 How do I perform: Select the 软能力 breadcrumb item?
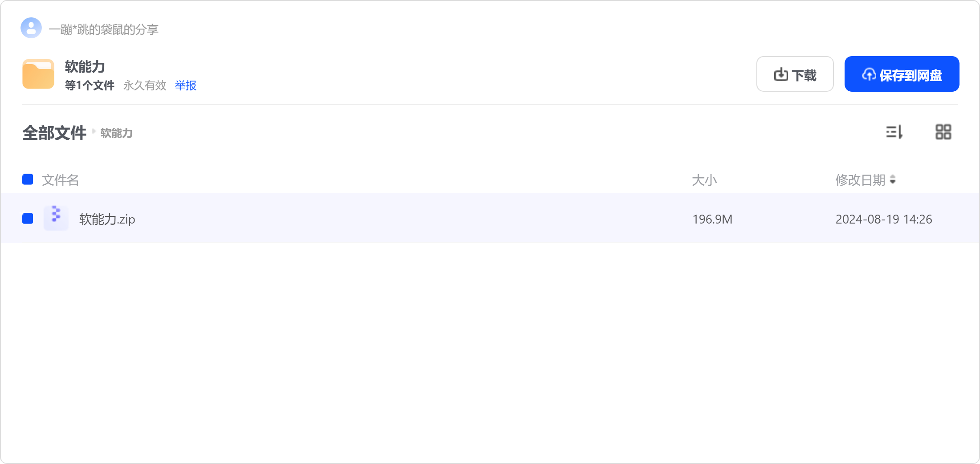click(117, 133)
